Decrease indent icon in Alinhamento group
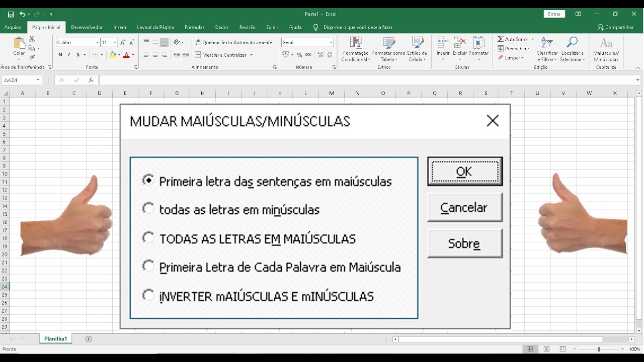 click(x=177, y=55)
